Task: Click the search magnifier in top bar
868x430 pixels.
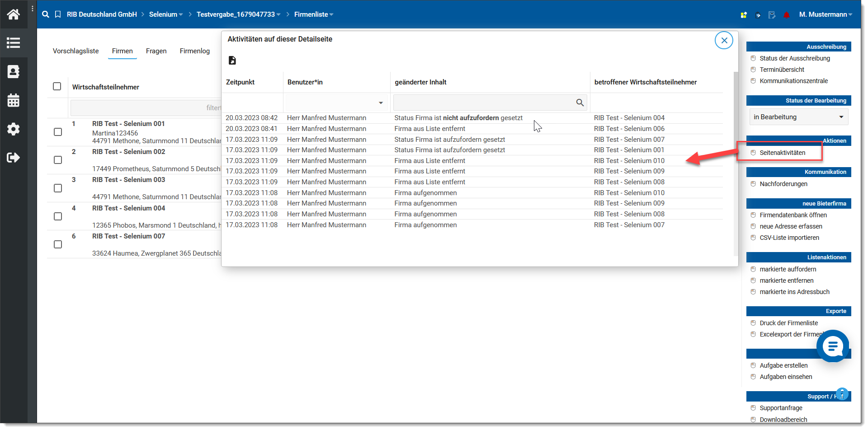Action: tap(45, 14)
